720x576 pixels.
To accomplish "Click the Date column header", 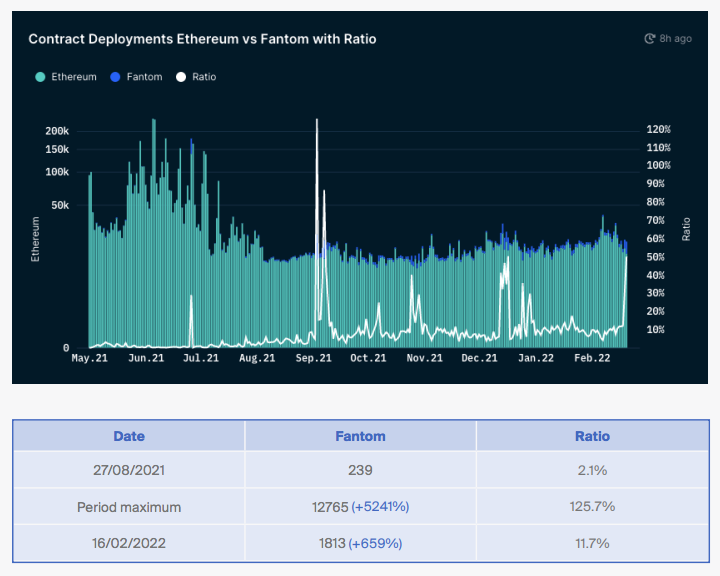I will click(x=129, y=436).
